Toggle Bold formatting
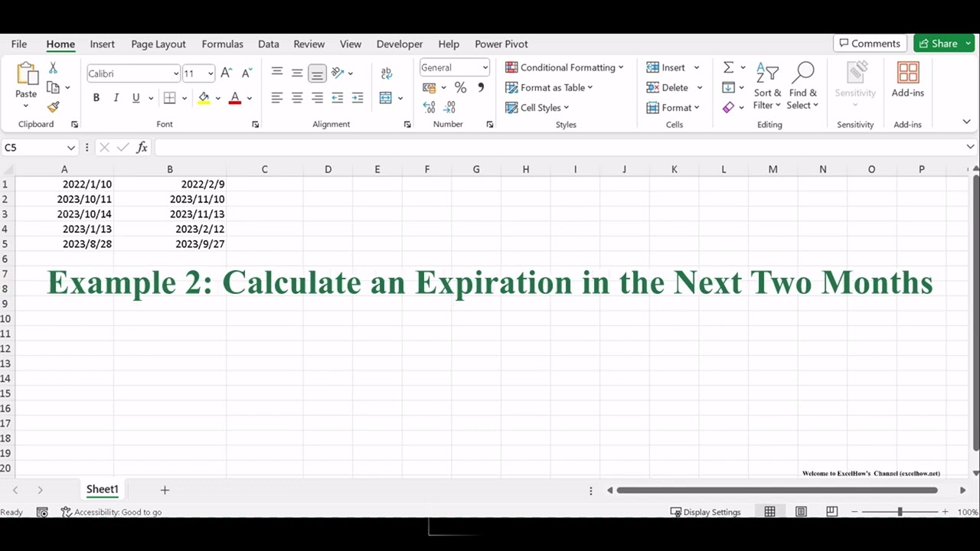 pos(96,98)
